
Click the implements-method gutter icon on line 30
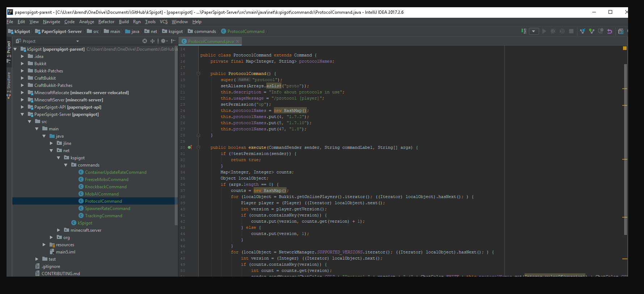190,148
